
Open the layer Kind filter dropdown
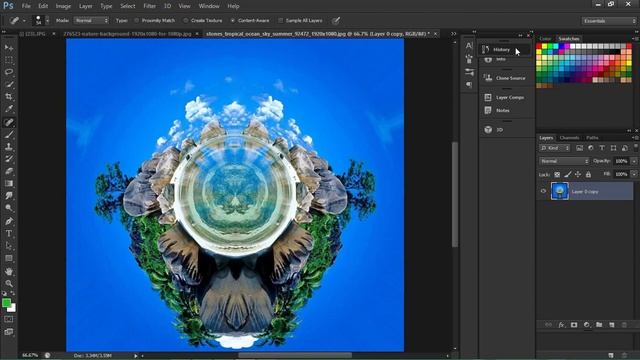pyautogui.click(x=555, y=148)
